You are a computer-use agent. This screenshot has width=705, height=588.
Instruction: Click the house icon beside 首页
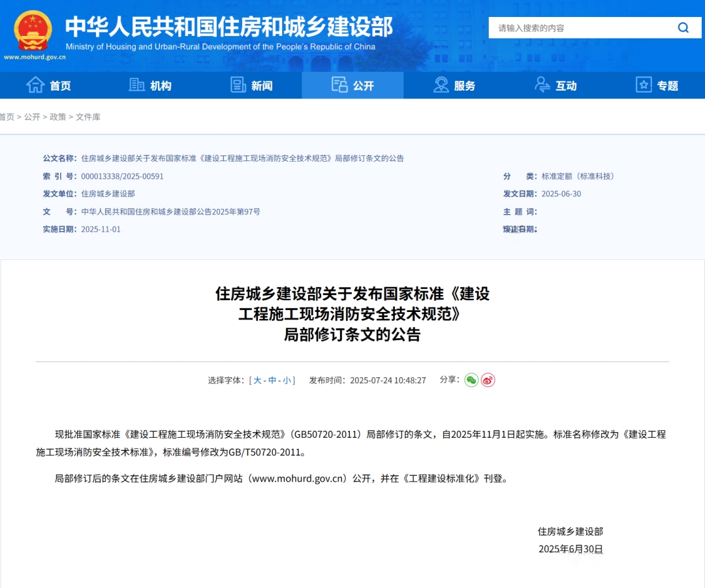[35, 85]
